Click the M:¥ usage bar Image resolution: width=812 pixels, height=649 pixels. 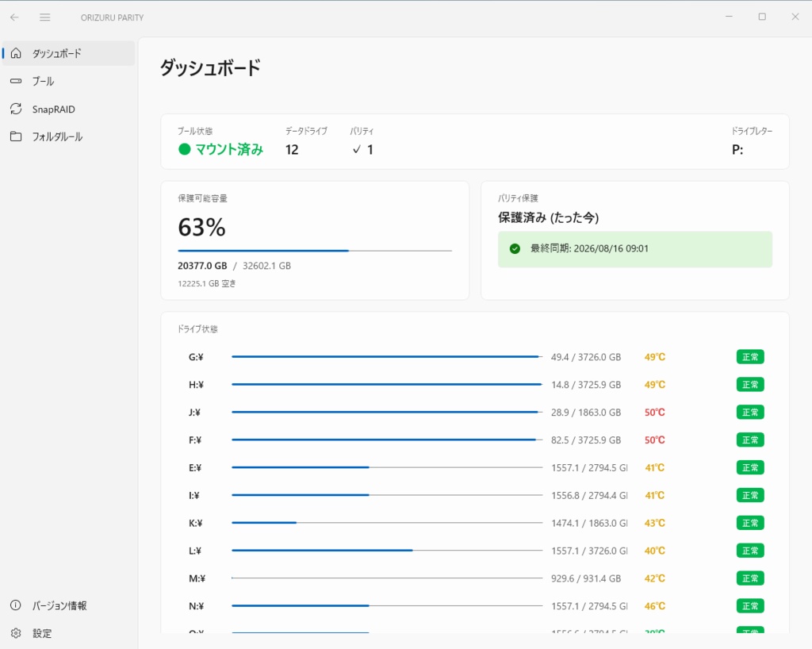(387, 578)
